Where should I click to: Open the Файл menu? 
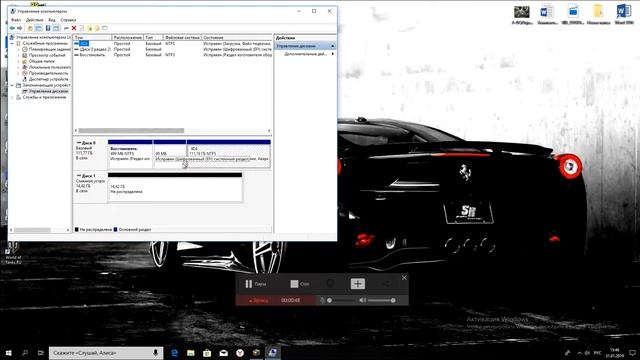16,20
